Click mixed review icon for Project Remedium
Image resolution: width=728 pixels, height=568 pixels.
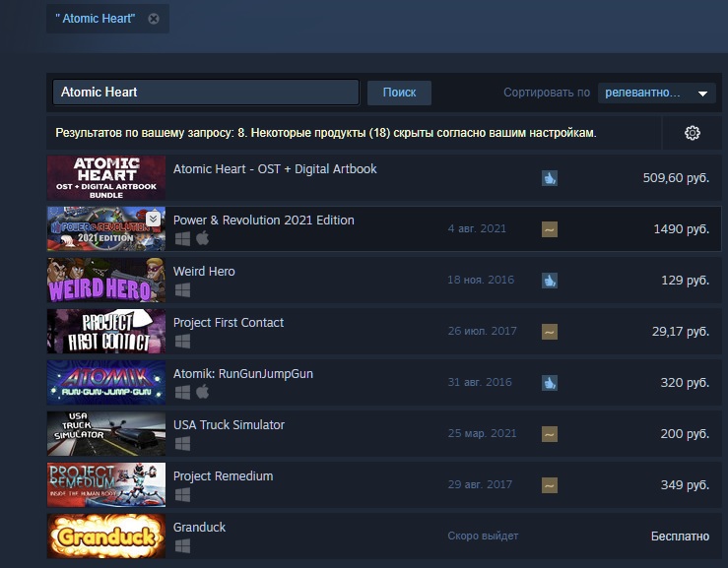(550, 485)
